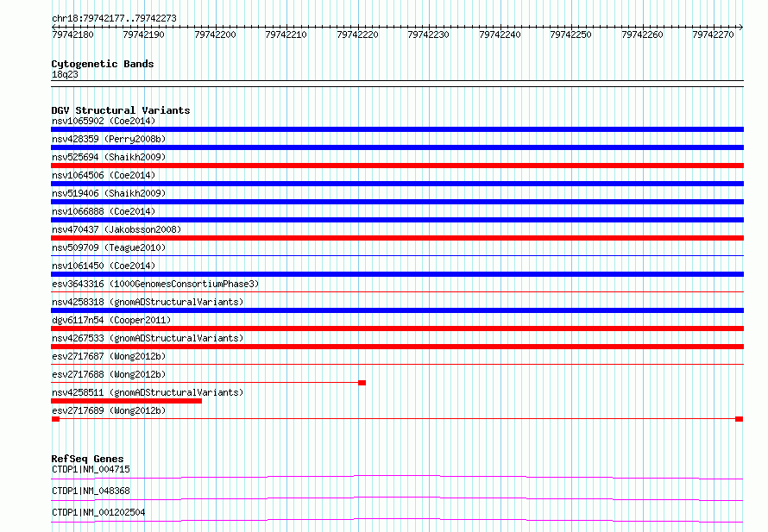Click the right red block of esv2717689

click(740, 419)
